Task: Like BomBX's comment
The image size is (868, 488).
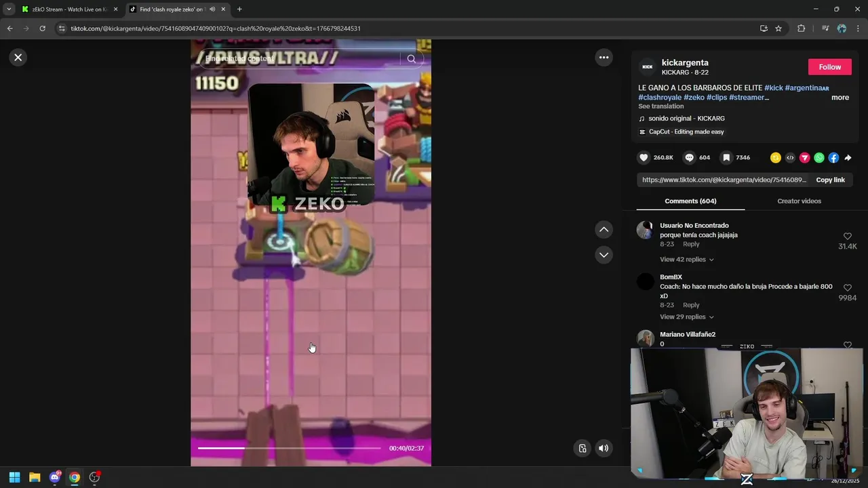Action: [x=847, y=287]
